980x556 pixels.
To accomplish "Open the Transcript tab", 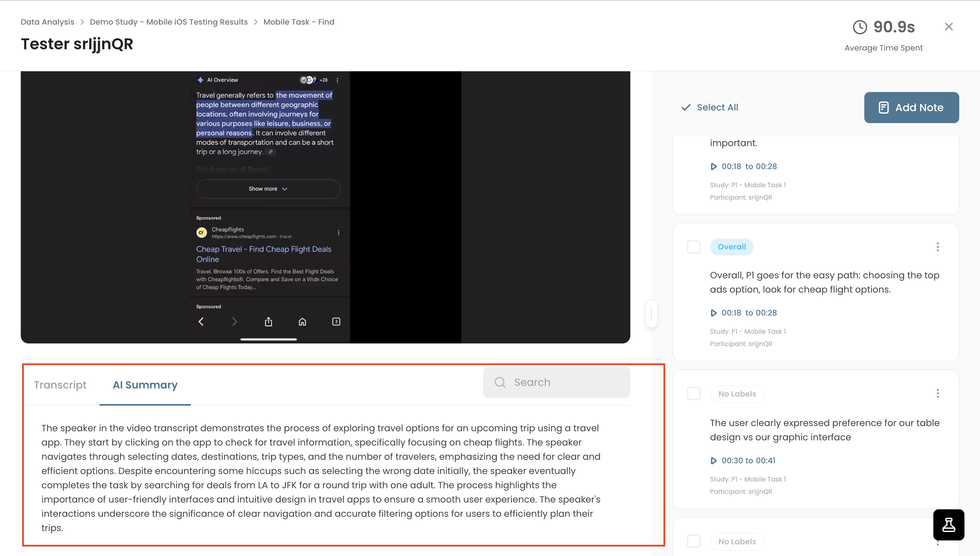I will pos(60,385).
